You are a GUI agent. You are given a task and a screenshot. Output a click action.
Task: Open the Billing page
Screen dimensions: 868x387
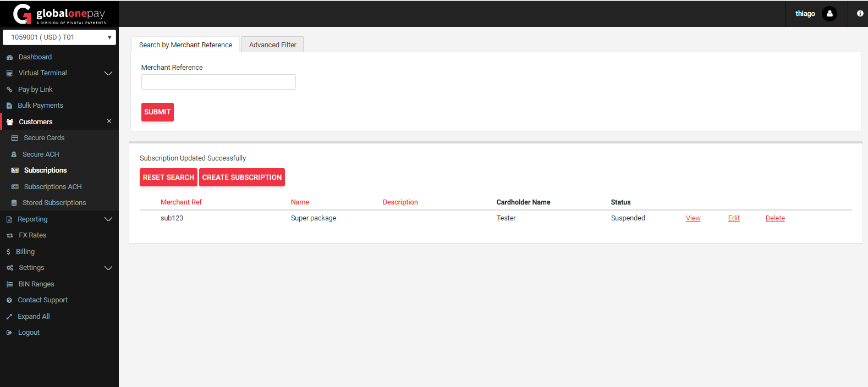click(x=25, y=252)
